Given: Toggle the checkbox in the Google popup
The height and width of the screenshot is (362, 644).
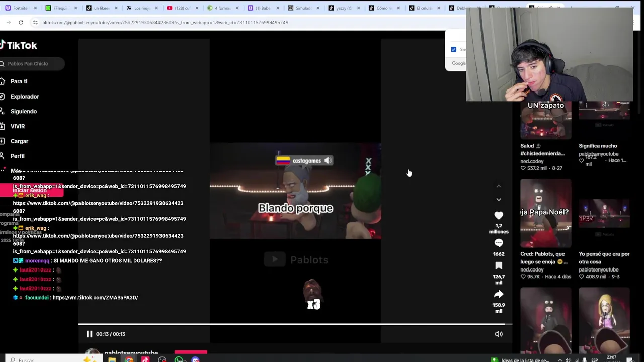Looking at the screenshot, I should (x=453, y=49).
